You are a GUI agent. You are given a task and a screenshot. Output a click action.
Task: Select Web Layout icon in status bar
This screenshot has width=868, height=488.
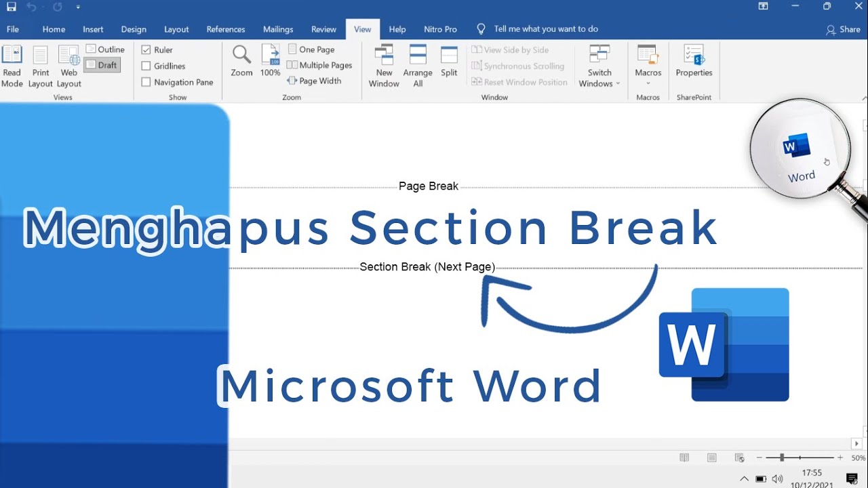(x=739, y=457)
